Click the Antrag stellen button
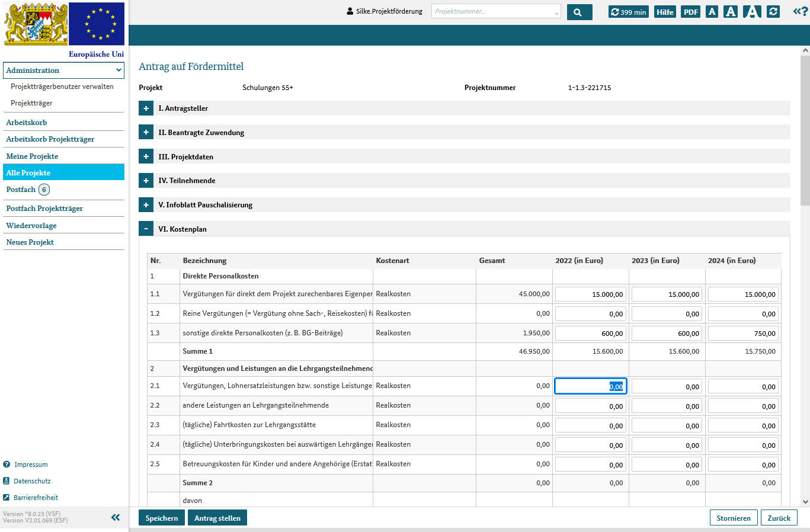This screenshot has height=532, width=810. click(217, 518)
